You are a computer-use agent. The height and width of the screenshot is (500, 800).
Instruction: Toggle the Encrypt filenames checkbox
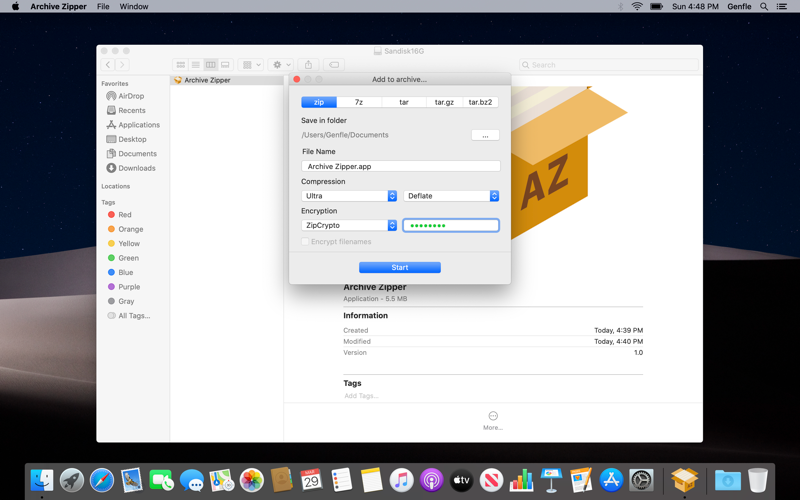305,241
